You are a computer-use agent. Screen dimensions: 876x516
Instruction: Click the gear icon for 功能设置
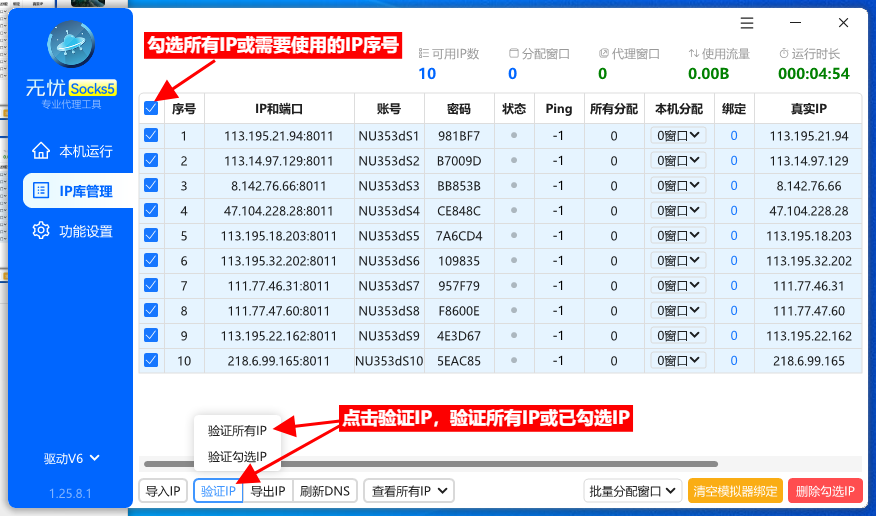click(41, 231)
